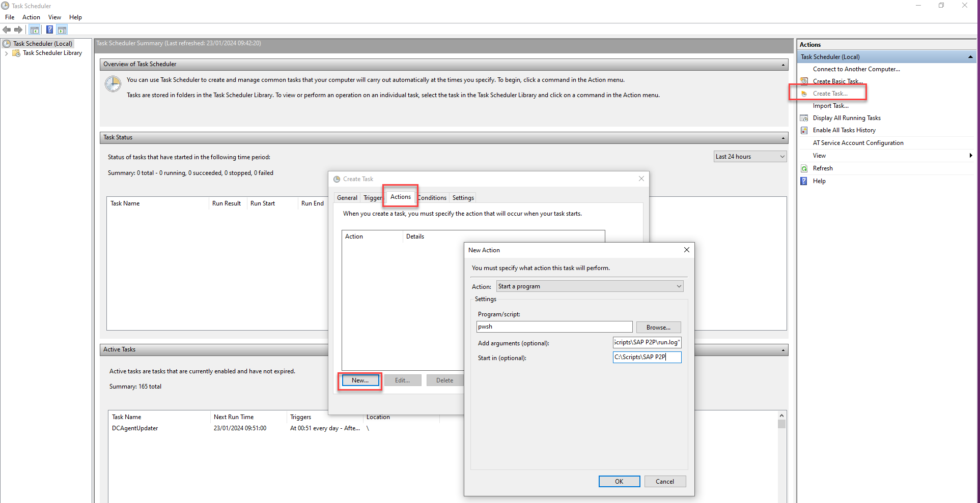Click the Refresh icon in Actions pane
This screenshot has height=503, width=980.
click(804, 168)
